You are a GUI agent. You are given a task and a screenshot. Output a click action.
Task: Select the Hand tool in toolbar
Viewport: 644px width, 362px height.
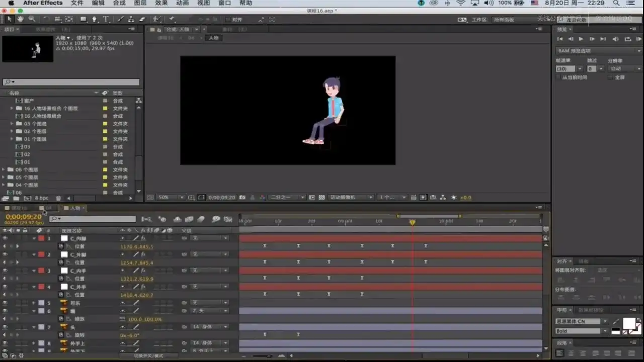[x=21, y=20]
